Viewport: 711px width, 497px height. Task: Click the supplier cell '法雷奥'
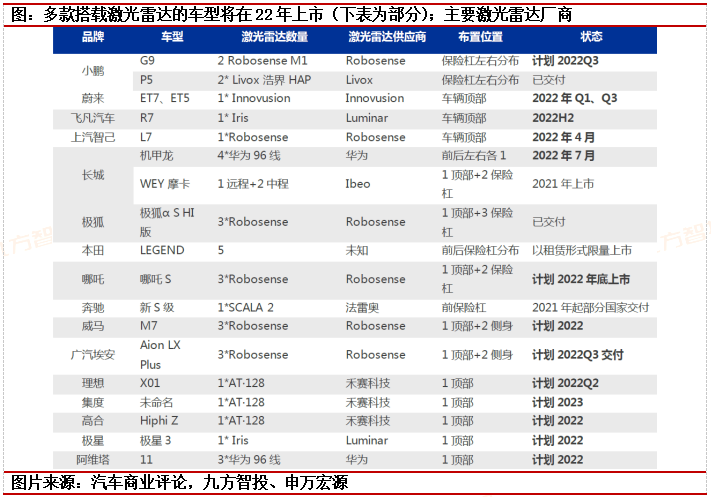tap(362, 308)
